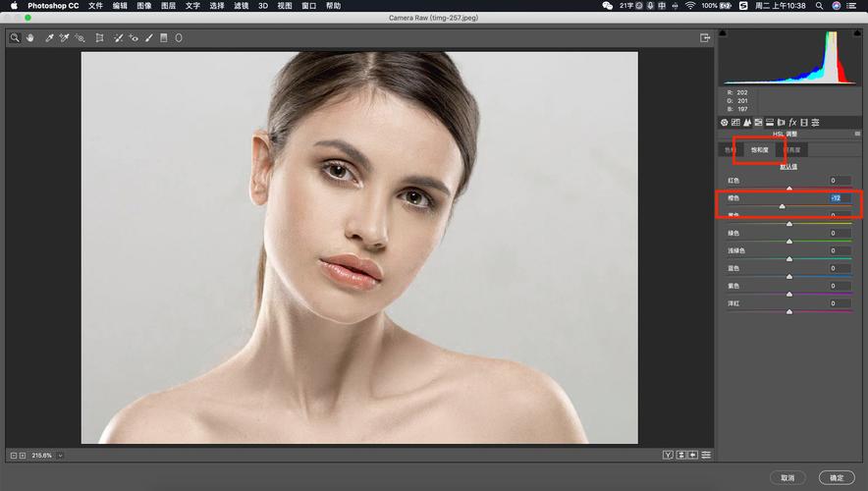868x491 pixels.
Task: Open the Basic panel icon
Action: point(724,123)
